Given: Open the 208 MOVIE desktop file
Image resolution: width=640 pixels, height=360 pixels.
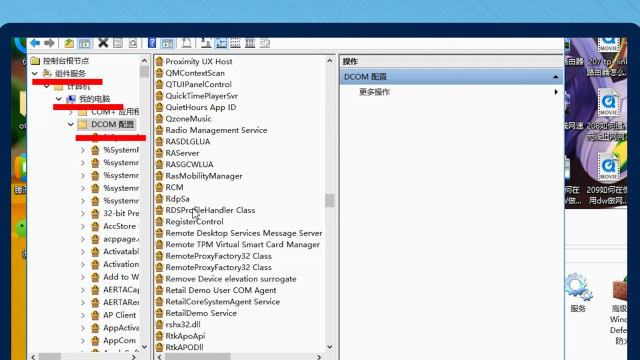Looking at the screenshot, I should pos(608,115).
